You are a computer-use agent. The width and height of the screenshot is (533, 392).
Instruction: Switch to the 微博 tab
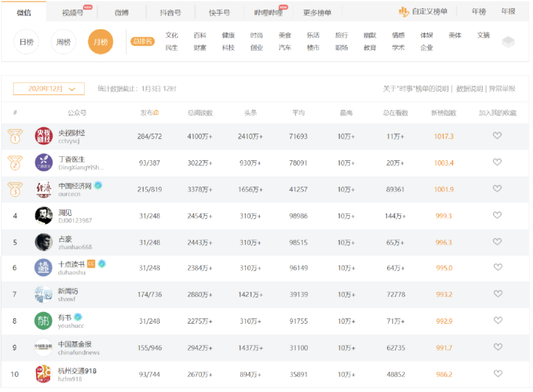click(122, 13)
